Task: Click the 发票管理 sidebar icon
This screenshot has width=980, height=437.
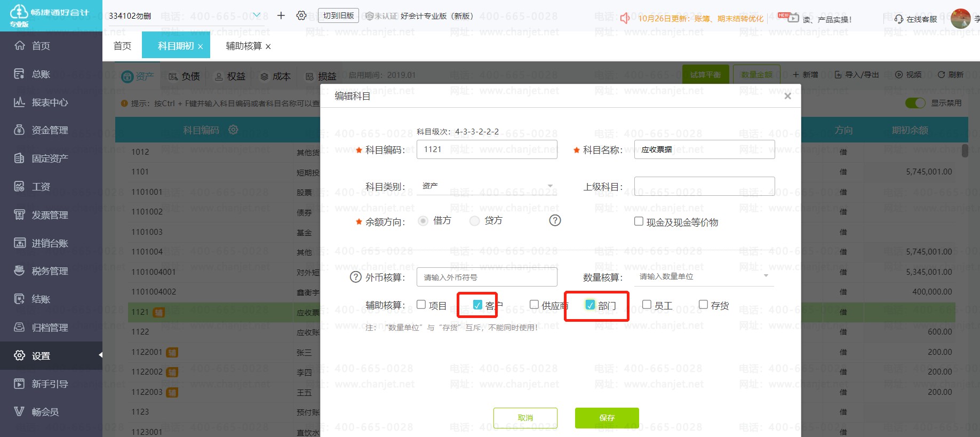Action: [19, 214]
